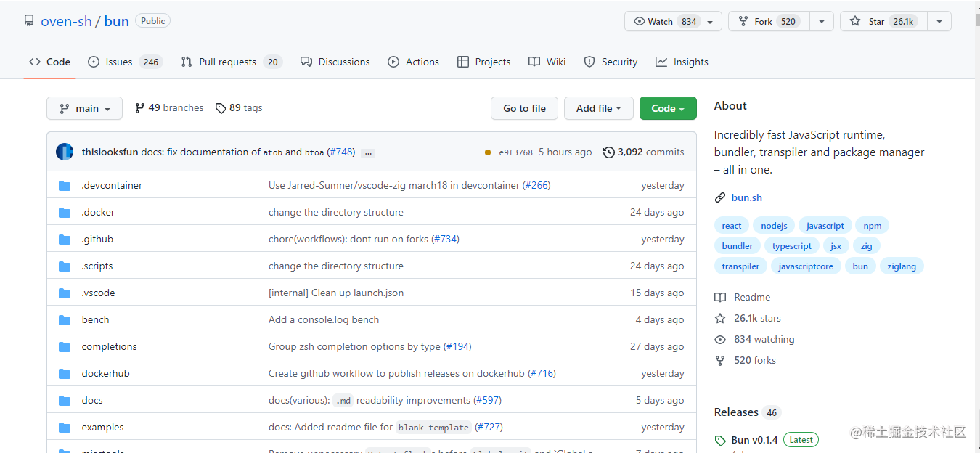
Task: Click the history clock icon beside 3,092 commits
Action: pos(609,152)
